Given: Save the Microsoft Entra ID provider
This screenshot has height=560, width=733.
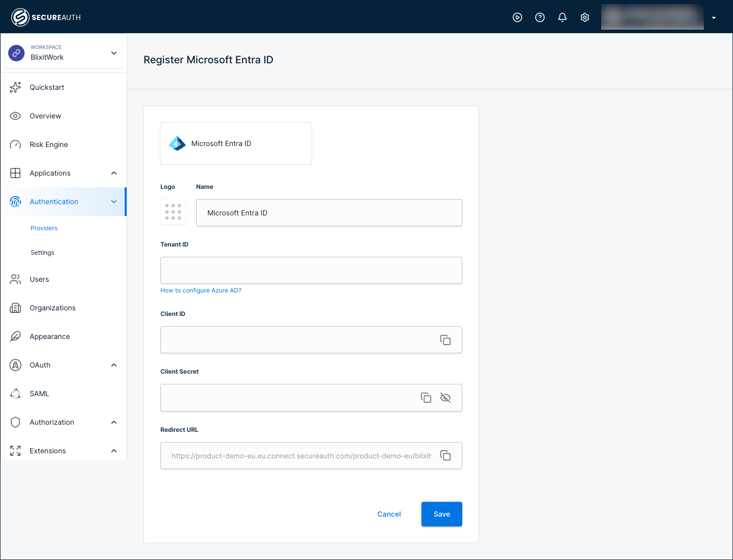Looking at the screenshot, I should coord(442,514).
